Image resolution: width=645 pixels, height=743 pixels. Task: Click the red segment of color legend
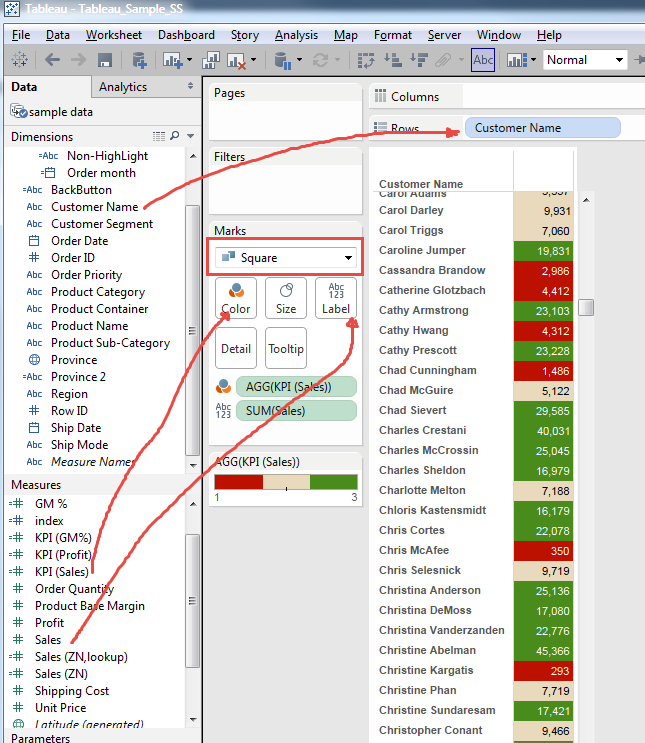click(238, 482)
